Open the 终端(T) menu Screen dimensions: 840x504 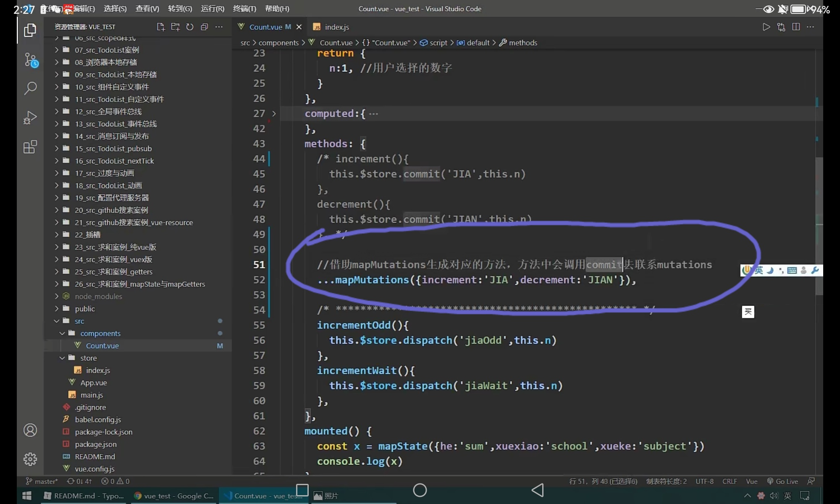click(244, 8)
